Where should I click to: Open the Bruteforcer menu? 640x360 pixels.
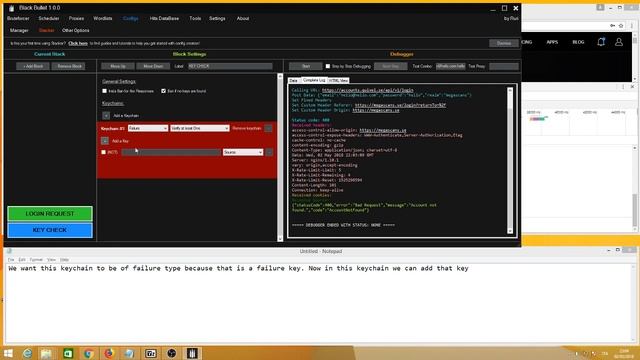click(18, 18)
